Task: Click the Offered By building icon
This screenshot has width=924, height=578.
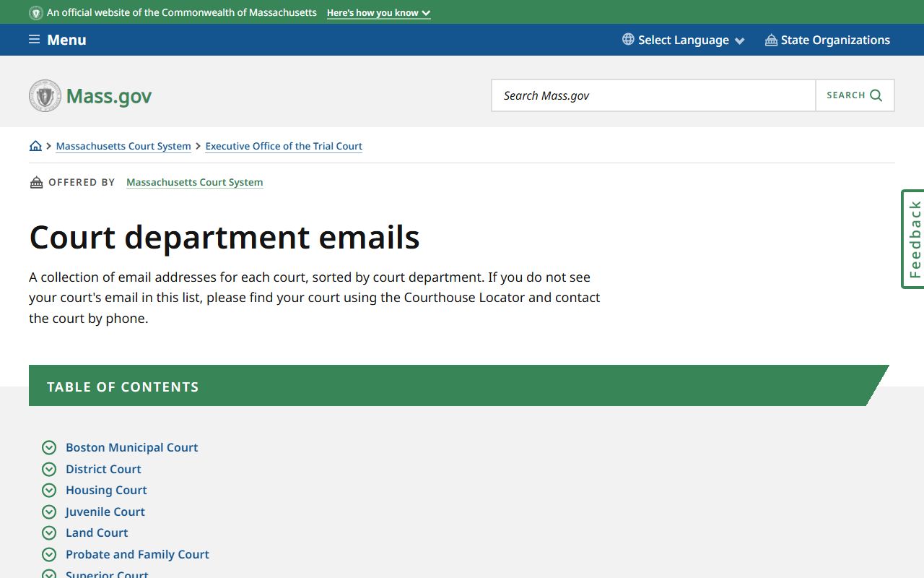Action: coord(36,182)
